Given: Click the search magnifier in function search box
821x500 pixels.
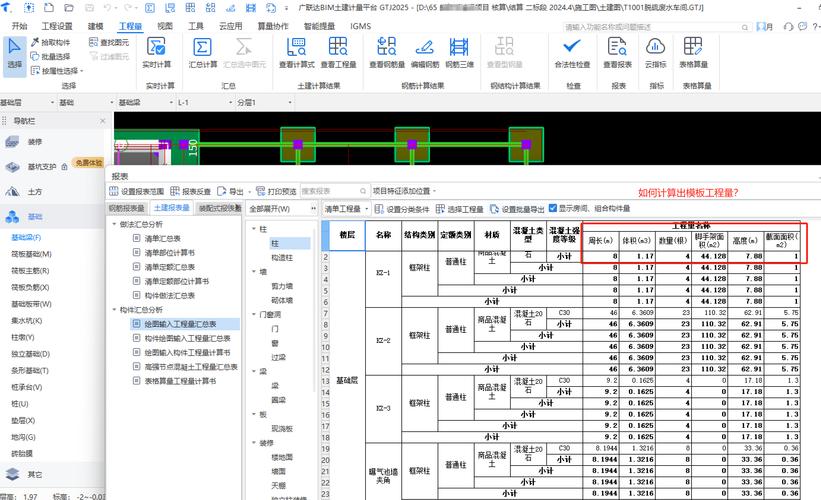Looking at the screenshot, I should pyautogui.click(x=745, y=27).
